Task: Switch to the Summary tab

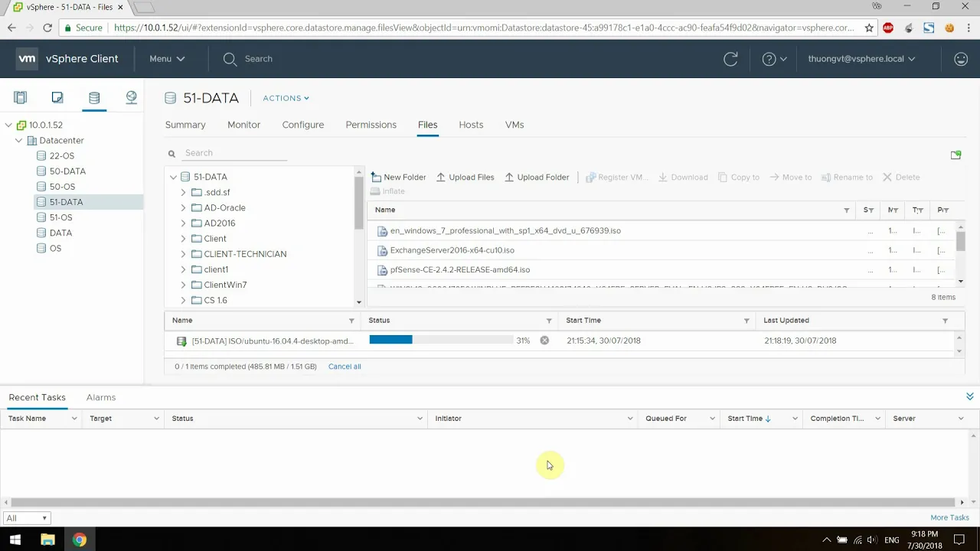Action: coord(185,125)
